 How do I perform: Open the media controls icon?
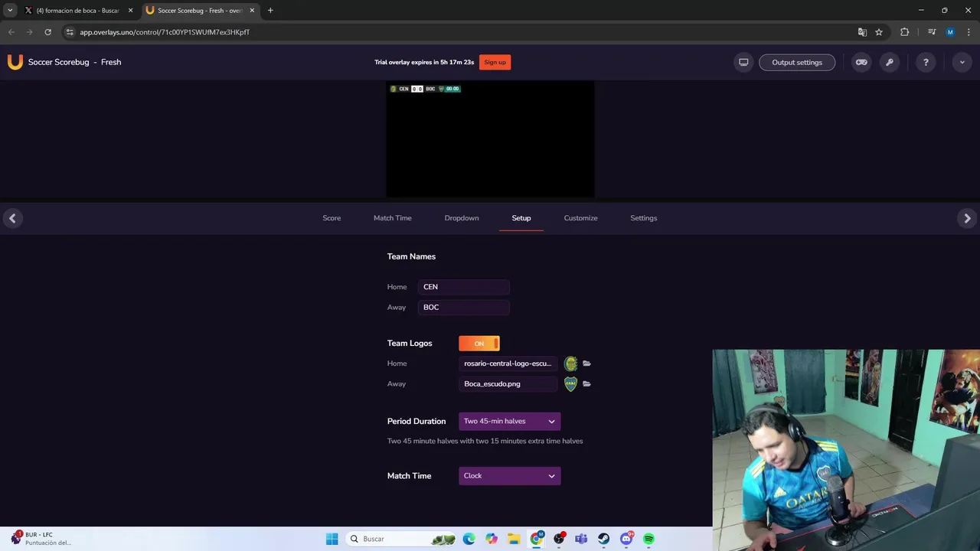tap(932, 32)
